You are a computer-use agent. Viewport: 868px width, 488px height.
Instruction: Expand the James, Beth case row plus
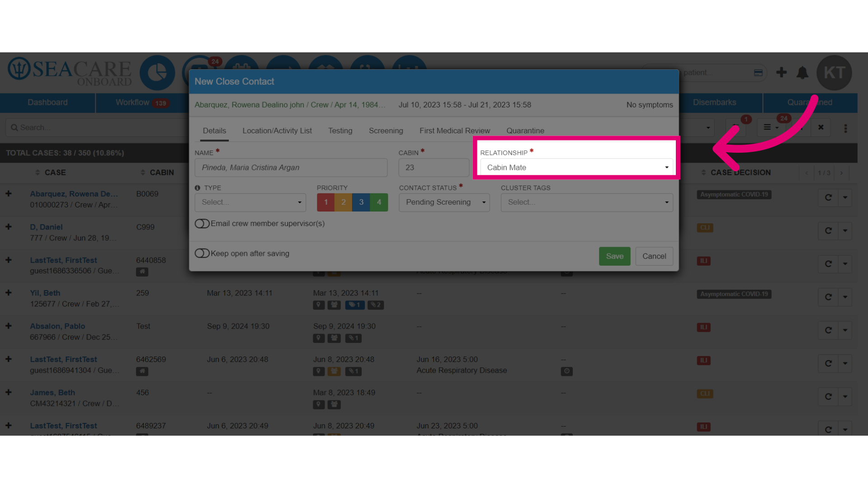[x=9, y=392]
